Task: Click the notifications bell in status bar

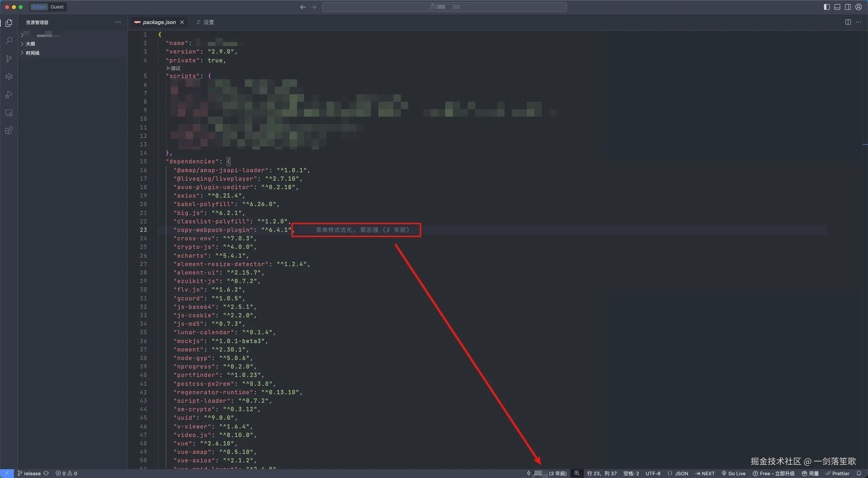Action: coord(859,473)
